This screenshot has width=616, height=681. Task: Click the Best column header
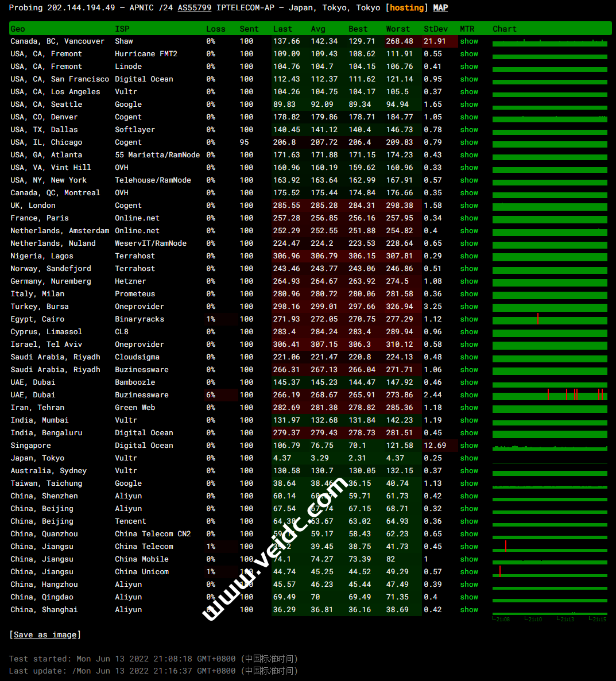click(358, 29)
